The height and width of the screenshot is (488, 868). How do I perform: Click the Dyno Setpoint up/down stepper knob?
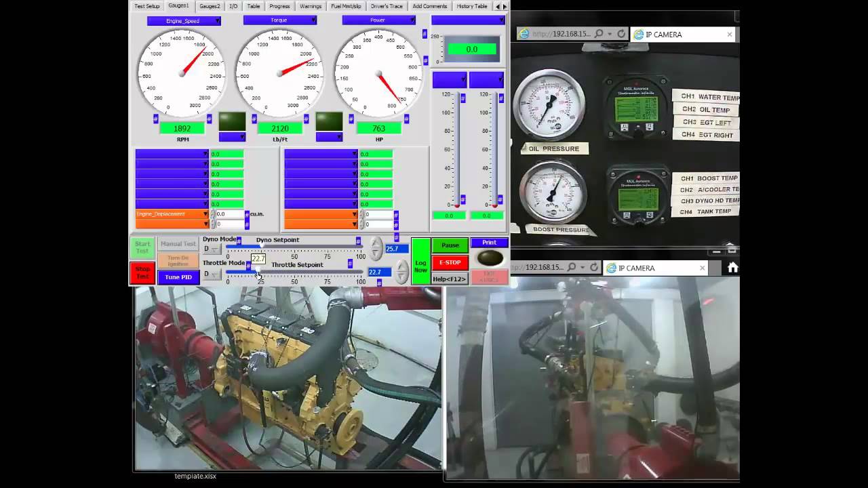376,248
